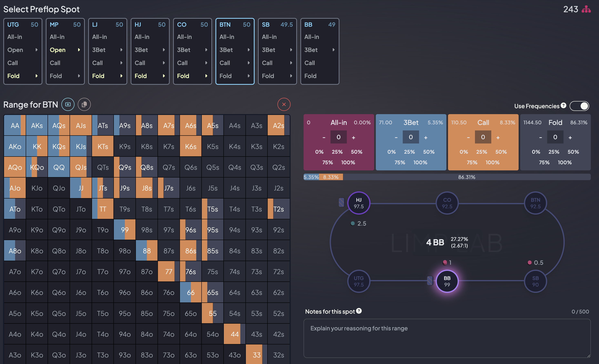Click the 86.31% fold segment of frequency bar

click(467, 177)
